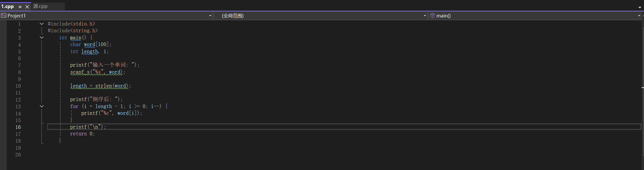This screenshot has width=644, height=170.
Task: Click line number 16 in the gutter
Action: pyautogui.click(x=18, y=127)
